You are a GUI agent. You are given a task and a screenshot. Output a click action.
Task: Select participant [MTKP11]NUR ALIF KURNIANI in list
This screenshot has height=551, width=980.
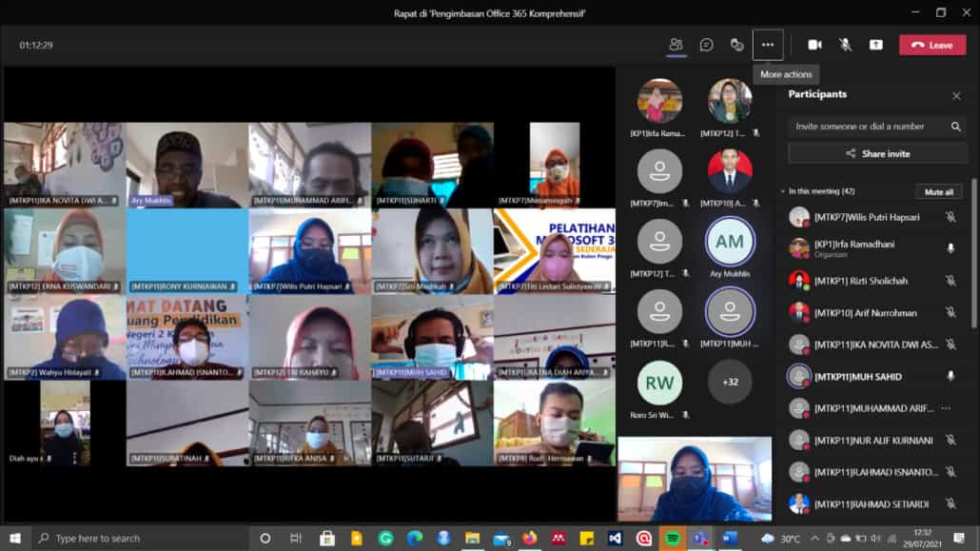[x=873, y=441]
